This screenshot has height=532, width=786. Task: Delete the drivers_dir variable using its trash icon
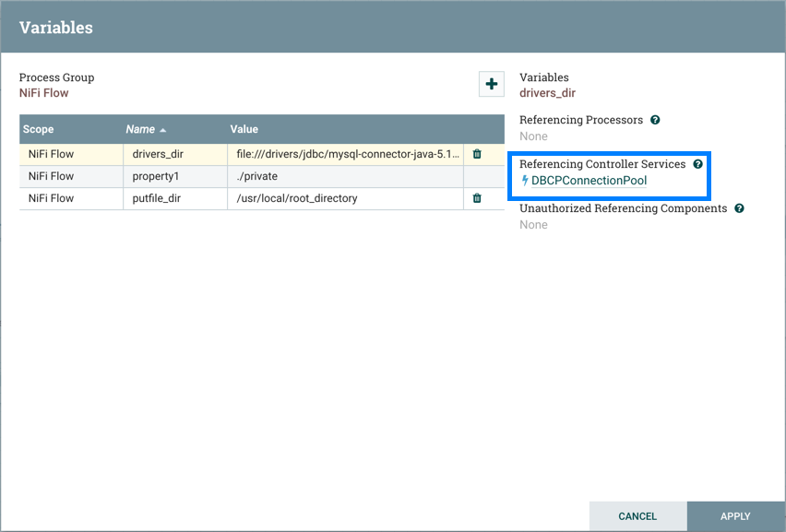click(477, 153)
